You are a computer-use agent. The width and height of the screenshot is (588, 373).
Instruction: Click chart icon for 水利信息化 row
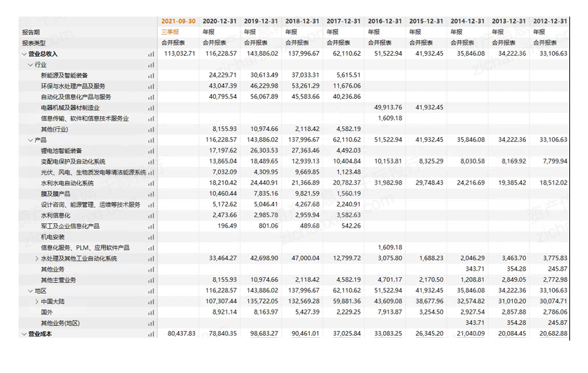point(150,216)
